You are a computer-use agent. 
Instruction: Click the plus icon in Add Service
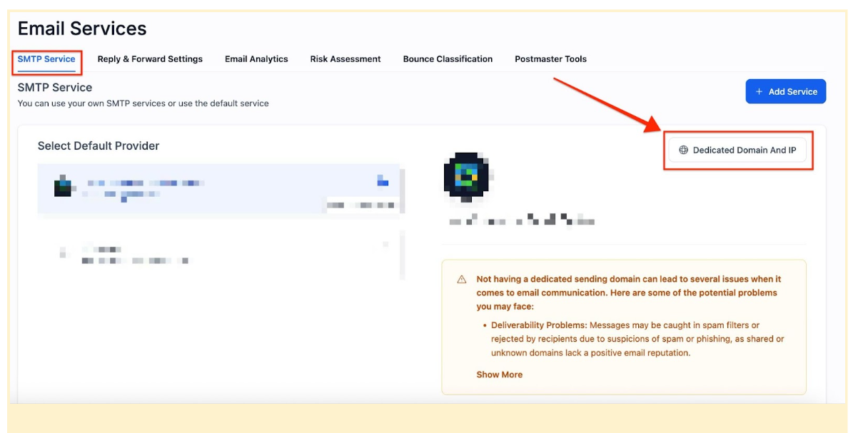(759, 92)
